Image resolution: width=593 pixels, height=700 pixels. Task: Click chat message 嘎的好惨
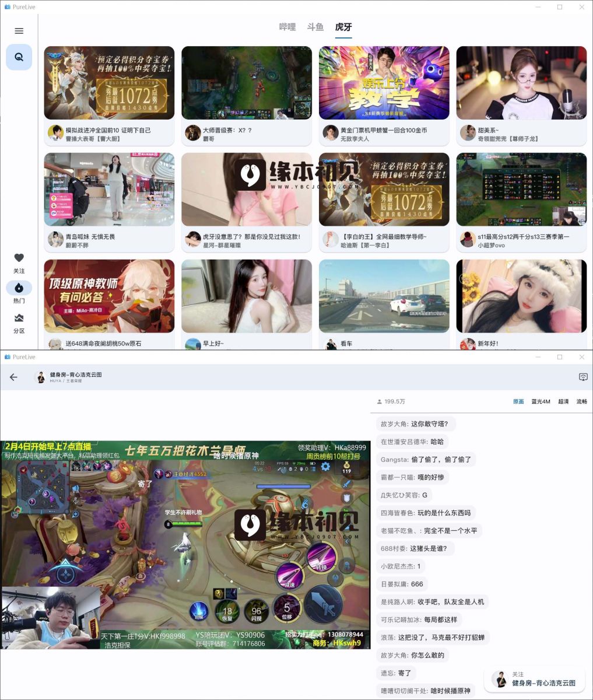coord(412,477)
